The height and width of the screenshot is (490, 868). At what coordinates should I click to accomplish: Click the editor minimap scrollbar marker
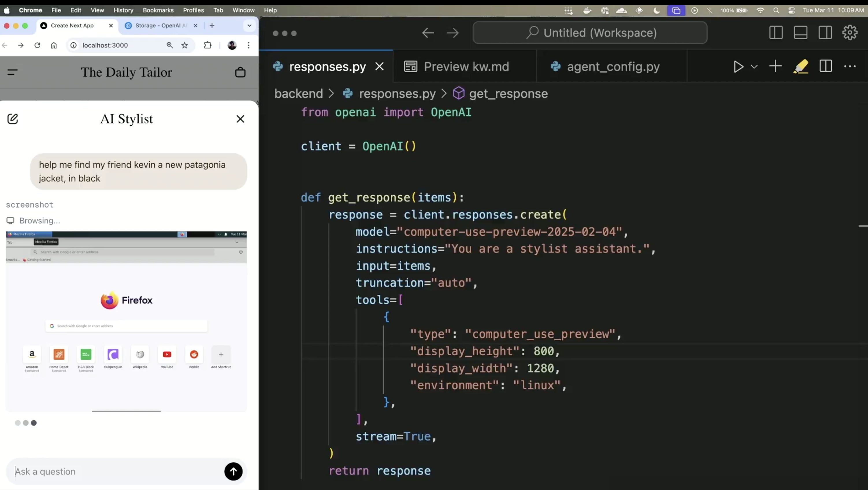[863, 226]
